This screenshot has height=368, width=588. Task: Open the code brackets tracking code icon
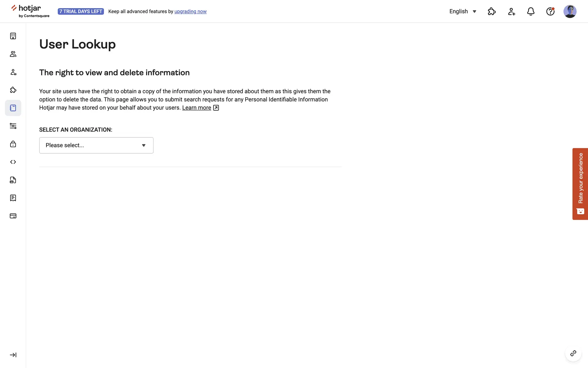click(x=13, y=162)
